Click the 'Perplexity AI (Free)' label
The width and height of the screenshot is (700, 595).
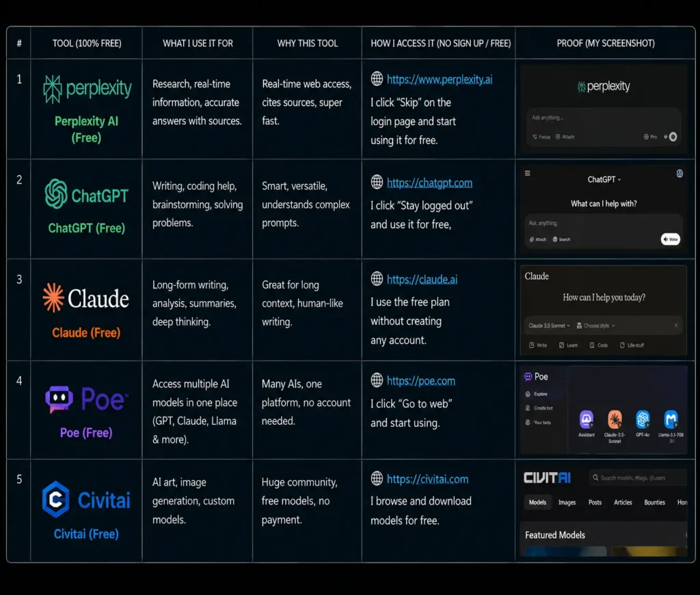(x=86, y=129)
